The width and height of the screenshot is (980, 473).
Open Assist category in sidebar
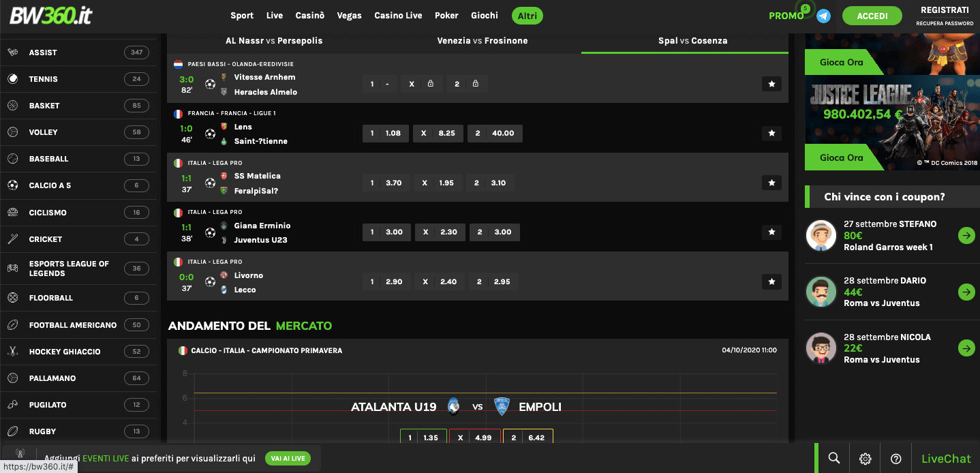click(x=78, y=52)
